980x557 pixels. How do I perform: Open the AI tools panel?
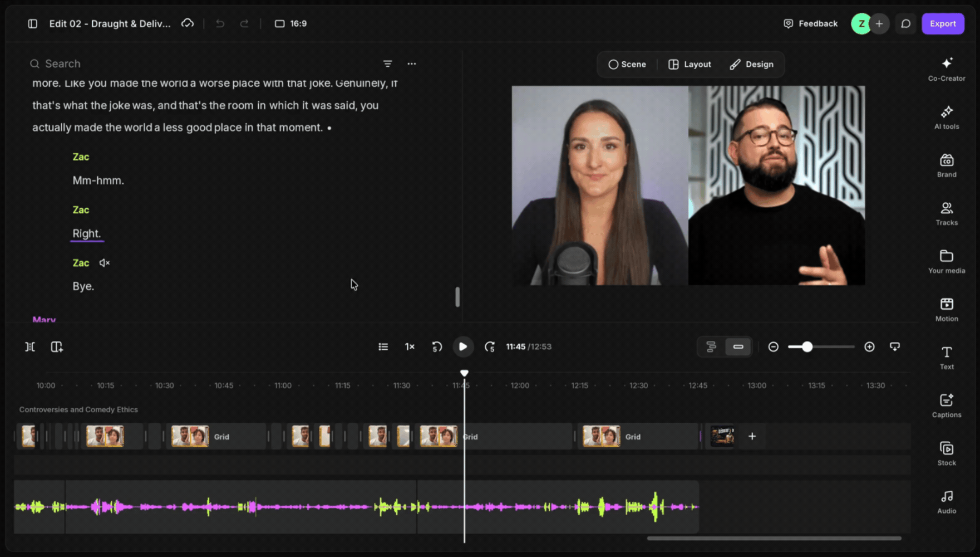click(x=947, y=117)
